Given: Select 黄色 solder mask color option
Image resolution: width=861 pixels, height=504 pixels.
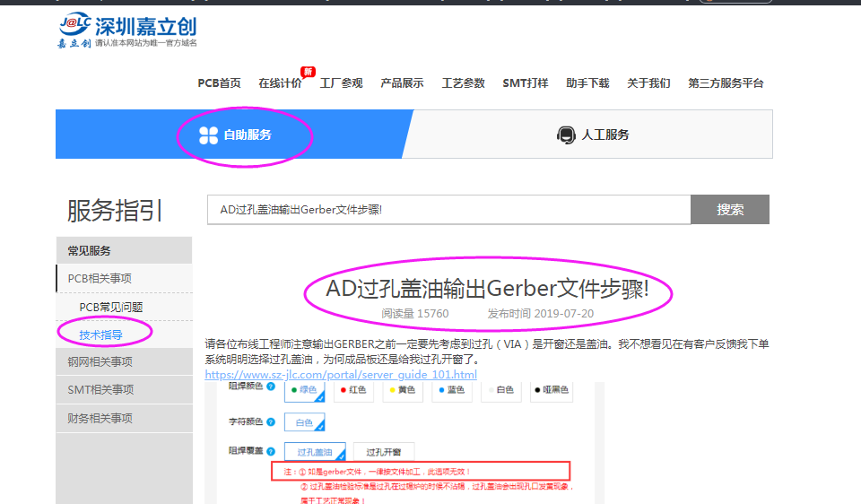Looking at the screenshot, I should coord(403,390).
